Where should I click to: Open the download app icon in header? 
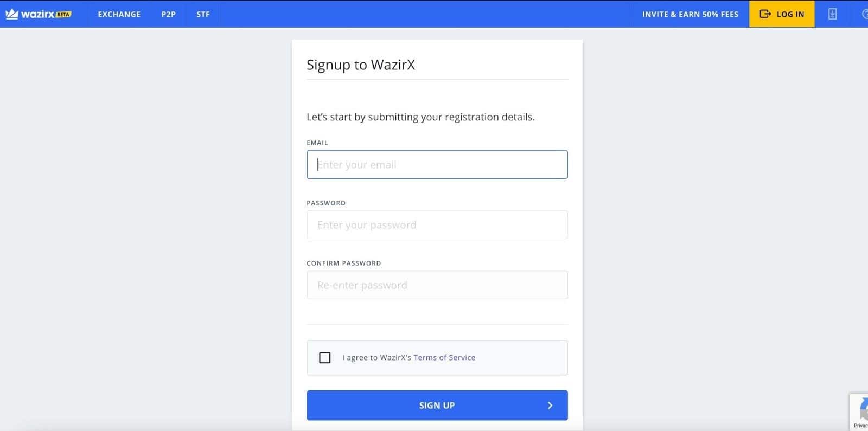click(832, 14)
